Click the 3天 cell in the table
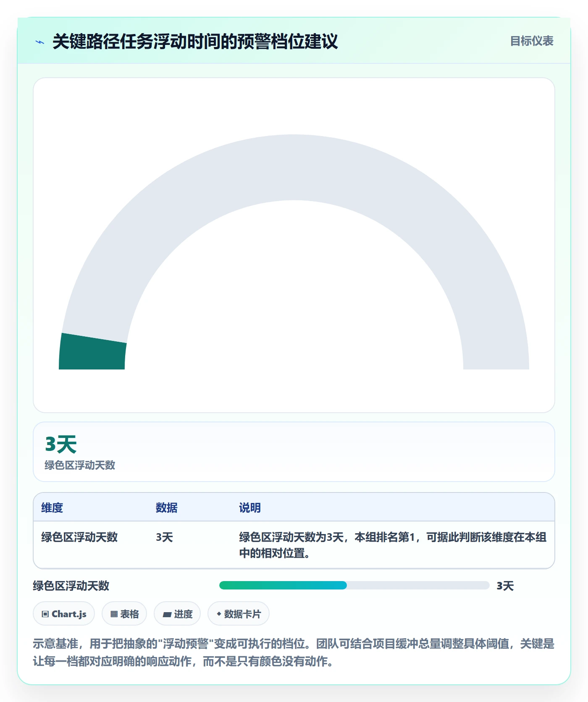588x702 pixels. [164, 537]
